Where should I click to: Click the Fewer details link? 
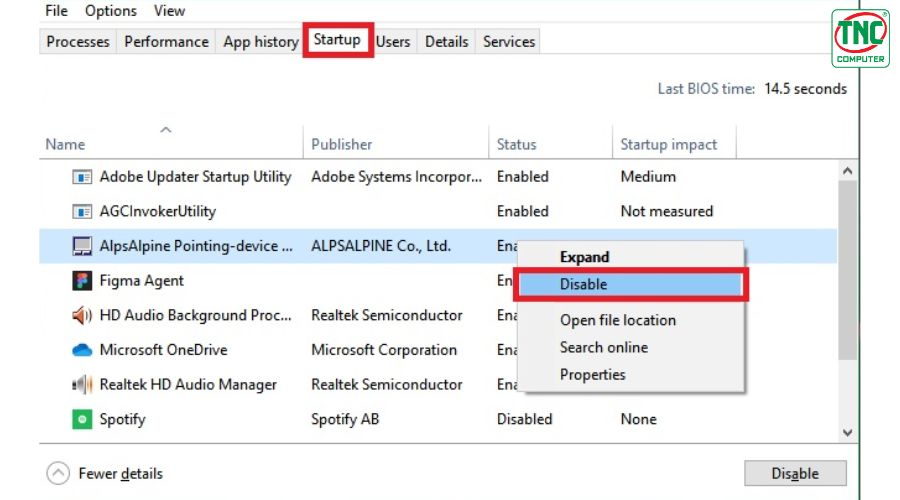pyautogui.click(x=121, y=474)
